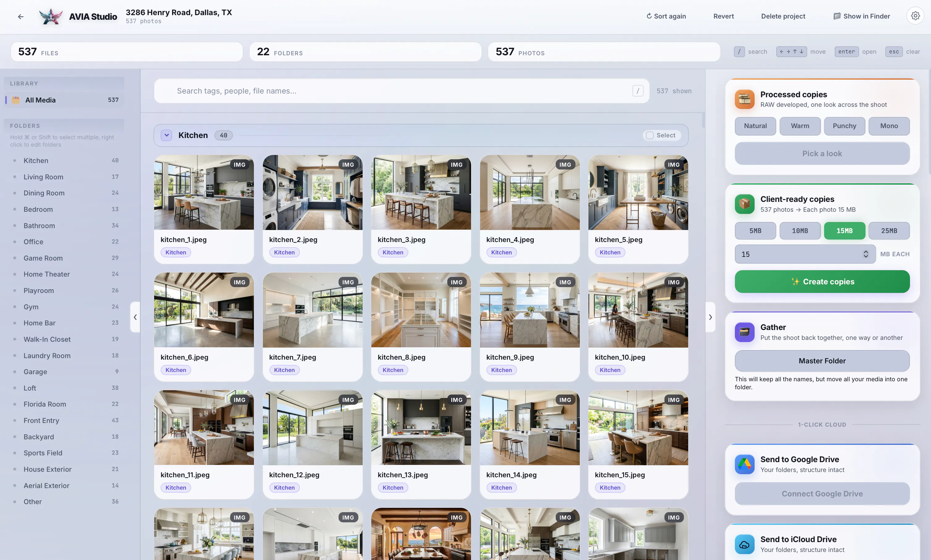Click the Kitchen tag on kitchen_9.jpeg

[501, 370]
